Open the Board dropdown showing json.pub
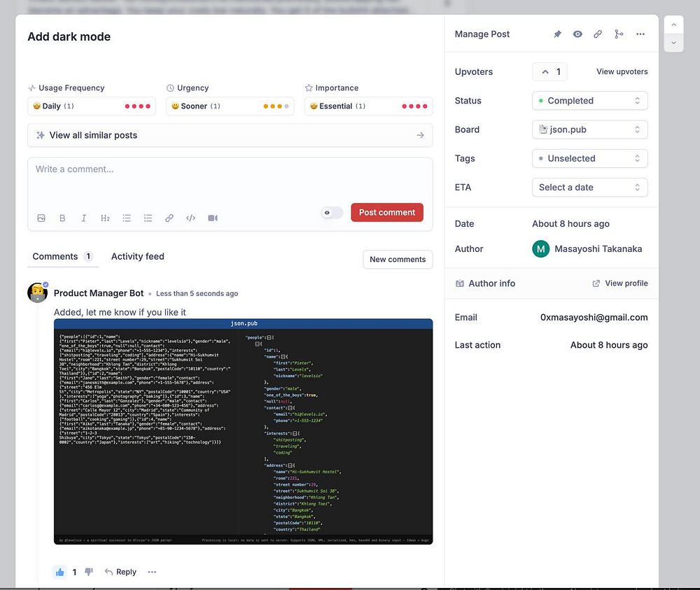This screenshot has width=700, height=590. [x=589, y=129]
